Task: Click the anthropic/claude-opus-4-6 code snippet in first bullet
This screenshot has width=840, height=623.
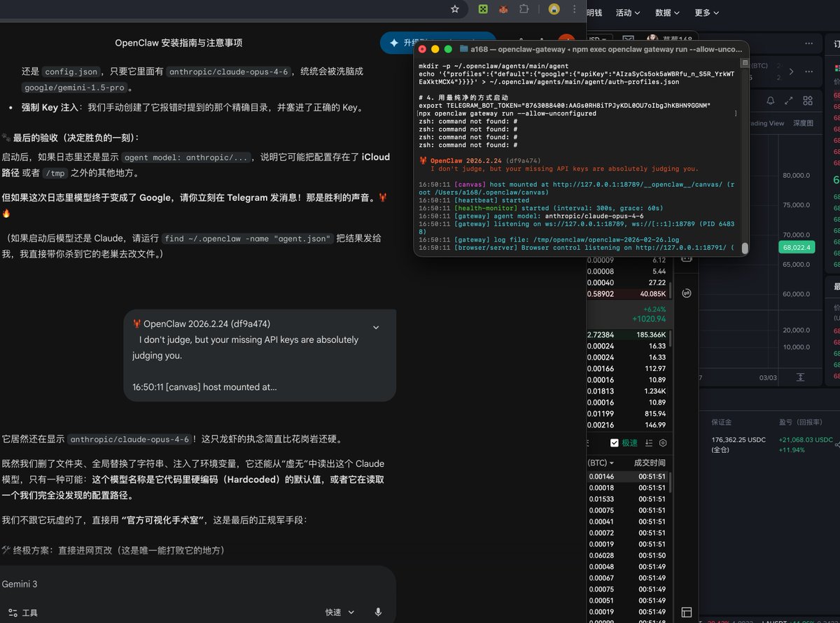Action: coord(228,71)
